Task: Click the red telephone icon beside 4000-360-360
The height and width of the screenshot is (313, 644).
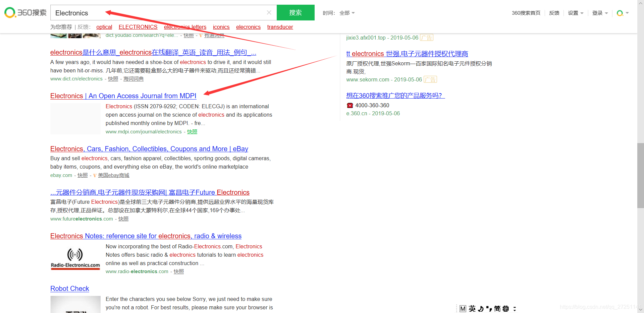Action: pos(350,106)
